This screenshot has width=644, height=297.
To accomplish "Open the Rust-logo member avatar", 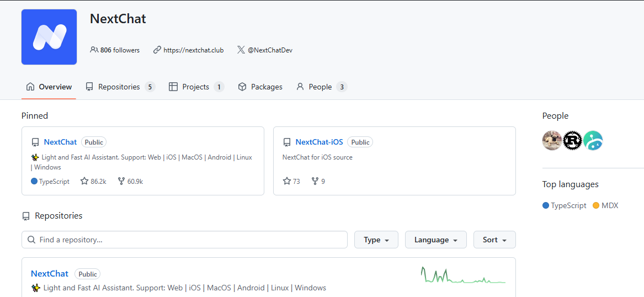I will (572, 141).
